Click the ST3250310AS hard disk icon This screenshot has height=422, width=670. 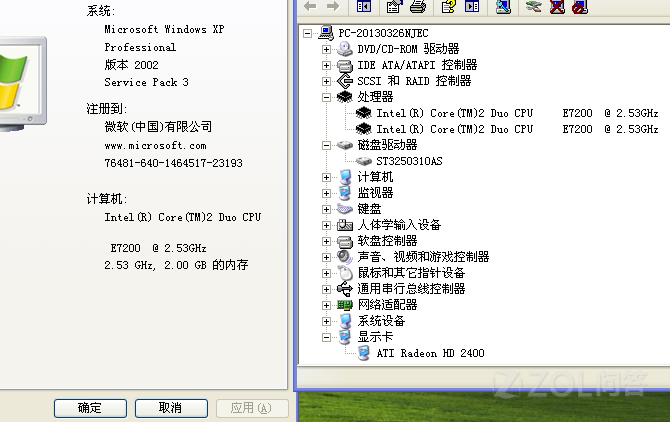[364, 161]
